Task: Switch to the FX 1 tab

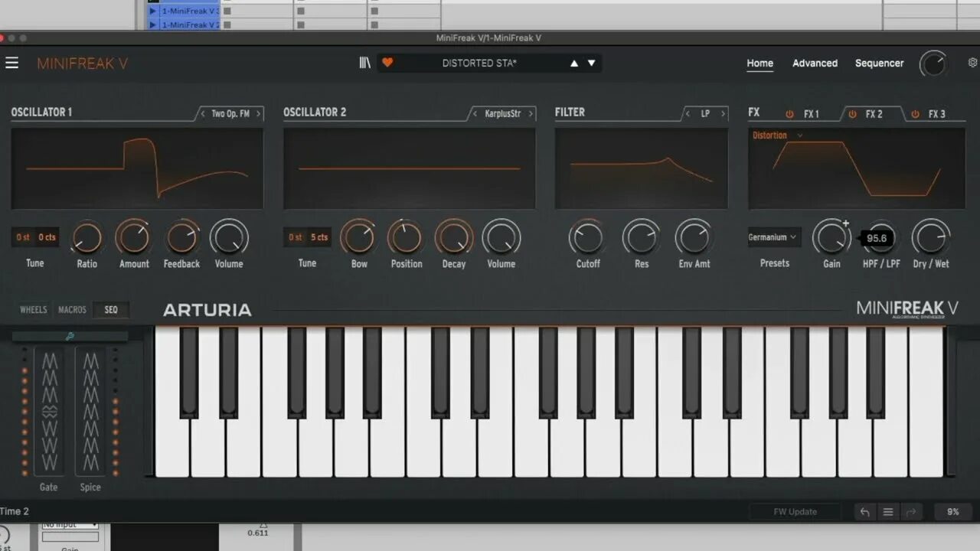Action: (x=812, y=114)
